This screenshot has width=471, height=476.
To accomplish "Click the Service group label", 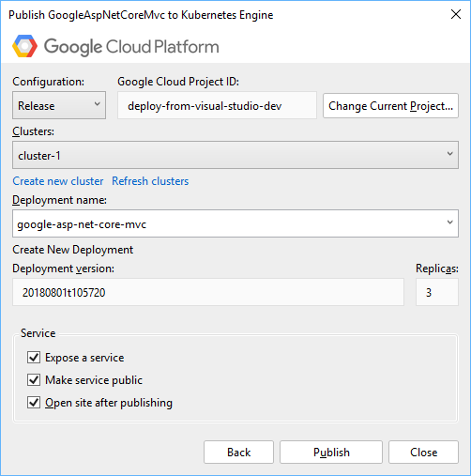I will 38,333.
